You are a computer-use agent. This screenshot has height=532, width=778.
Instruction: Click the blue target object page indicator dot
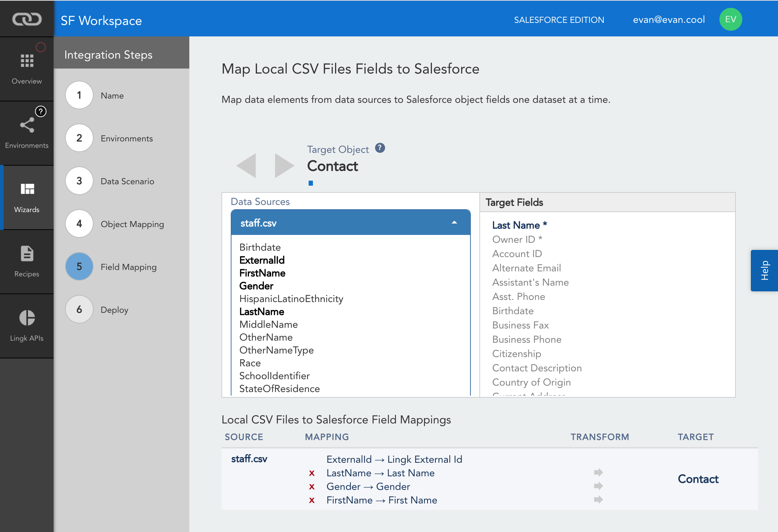(x=311, y=183)
